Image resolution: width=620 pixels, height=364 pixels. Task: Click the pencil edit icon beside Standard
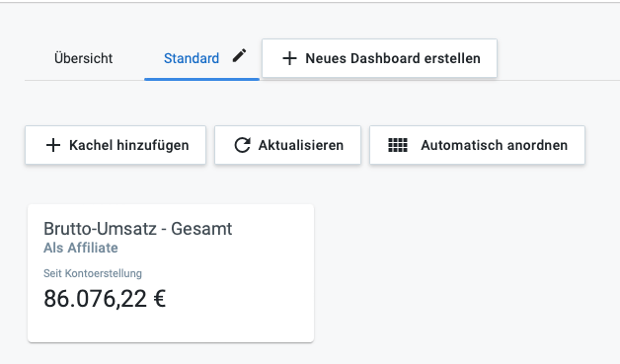tap(239, 55)
